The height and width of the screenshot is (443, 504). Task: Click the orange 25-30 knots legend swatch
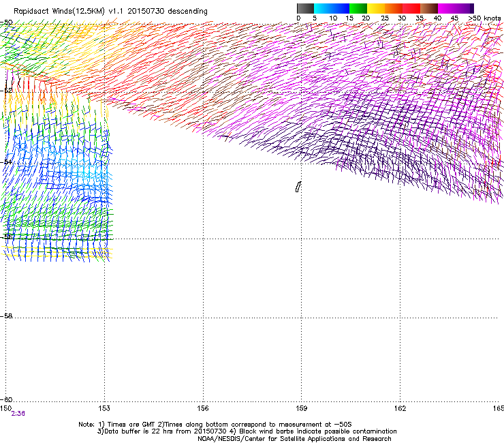[x=394, y=8]
